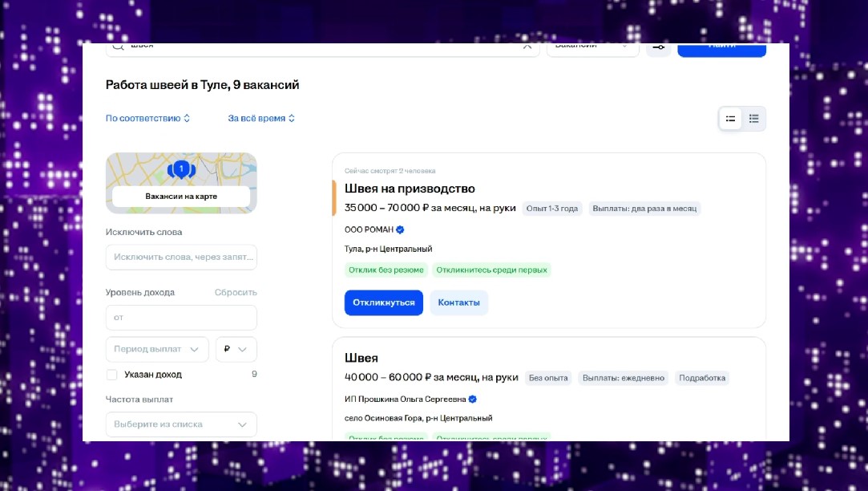868x491 pixels.
Task: Open Швея на призводство vacancy title
Action: (410, 189)
